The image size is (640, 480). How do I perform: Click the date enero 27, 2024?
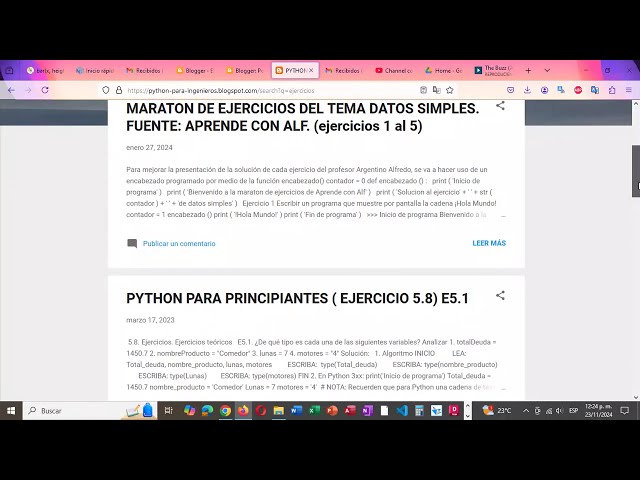point(149,148)
